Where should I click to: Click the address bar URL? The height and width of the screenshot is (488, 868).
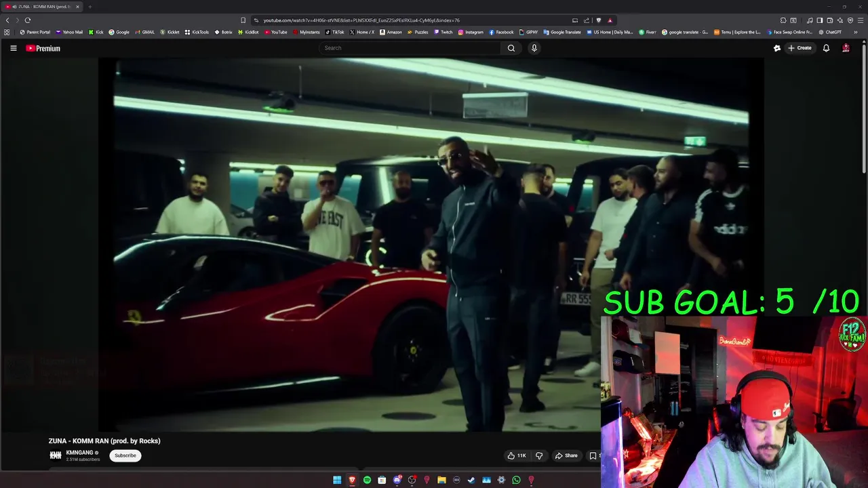click(x=361, y=20)
